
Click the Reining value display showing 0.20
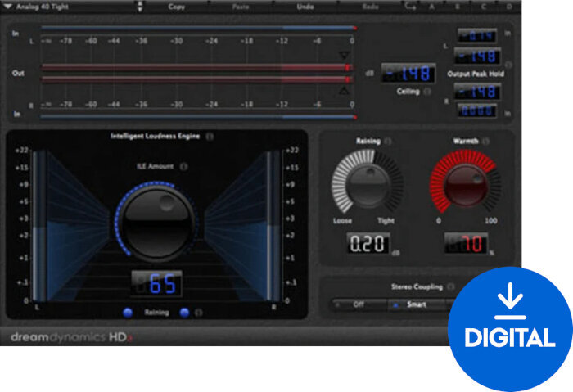368,244
